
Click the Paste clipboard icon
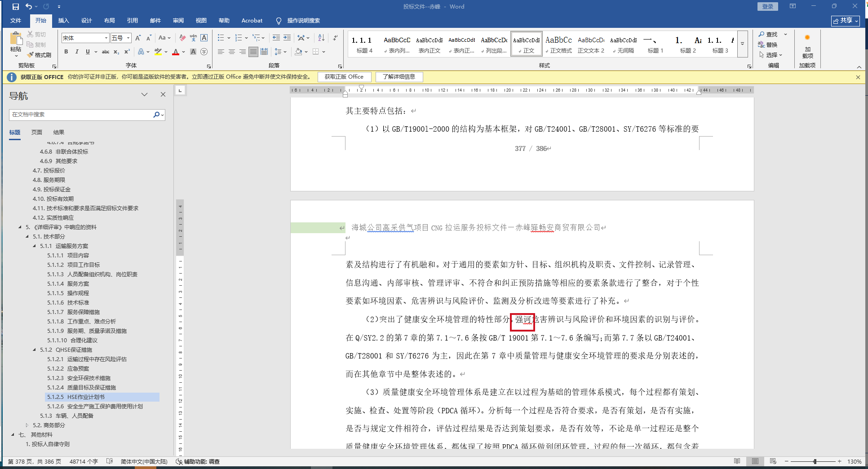[x=16, y=39]
